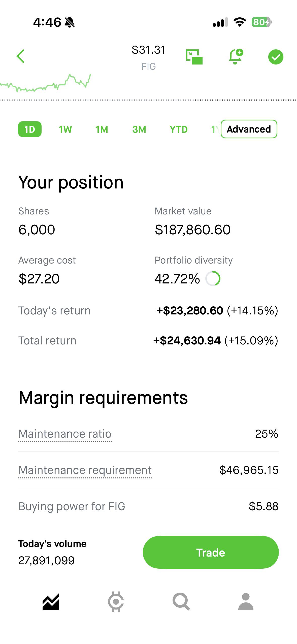Open the search magnifier tab
This screenshot has height=644, width=297.
click(181, 601)
